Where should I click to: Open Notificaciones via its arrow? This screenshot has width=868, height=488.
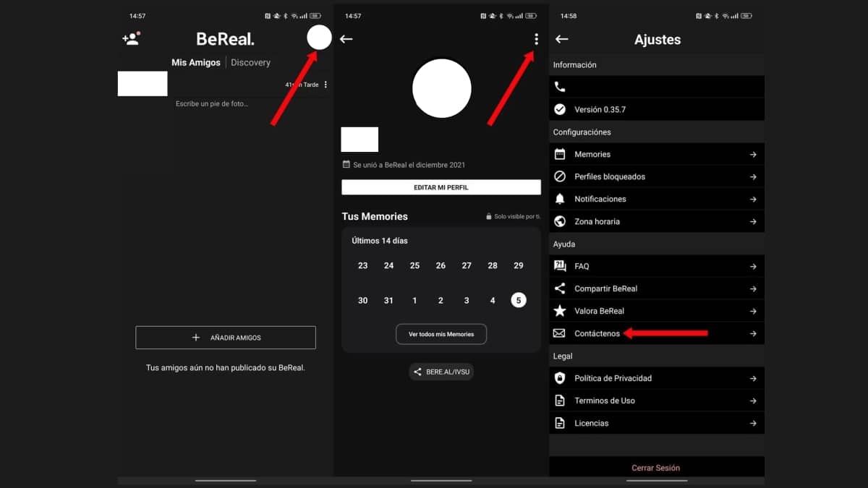pos(753,199)
